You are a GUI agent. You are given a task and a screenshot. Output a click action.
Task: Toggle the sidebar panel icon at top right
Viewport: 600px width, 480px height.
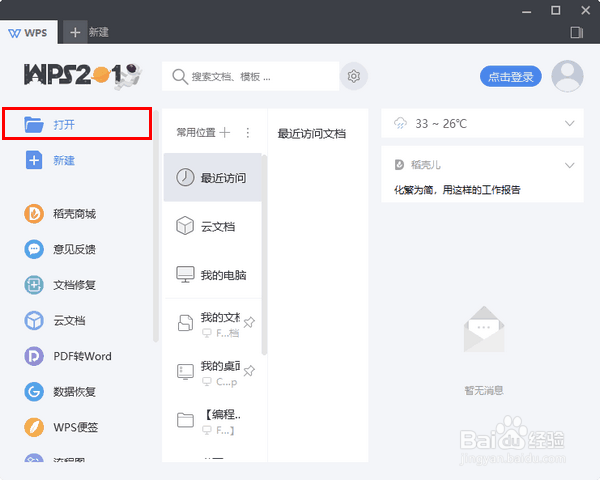pos(576,32)
